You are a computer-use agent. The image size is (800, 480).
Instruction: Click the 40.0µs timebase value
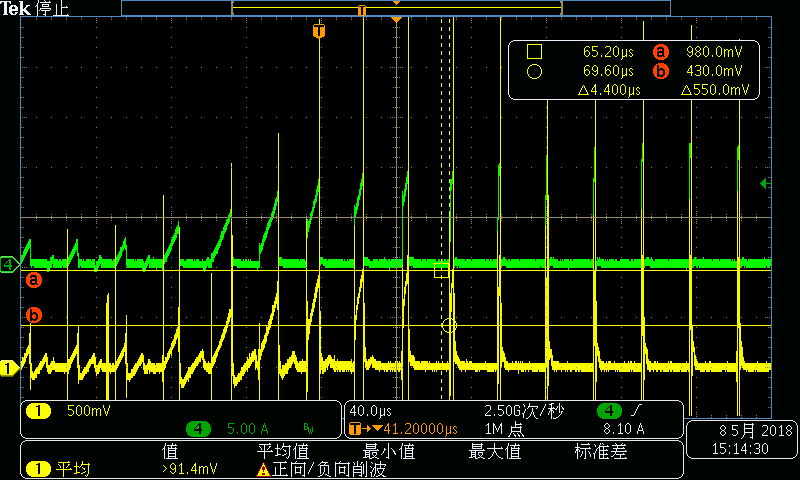pos(370,411)
